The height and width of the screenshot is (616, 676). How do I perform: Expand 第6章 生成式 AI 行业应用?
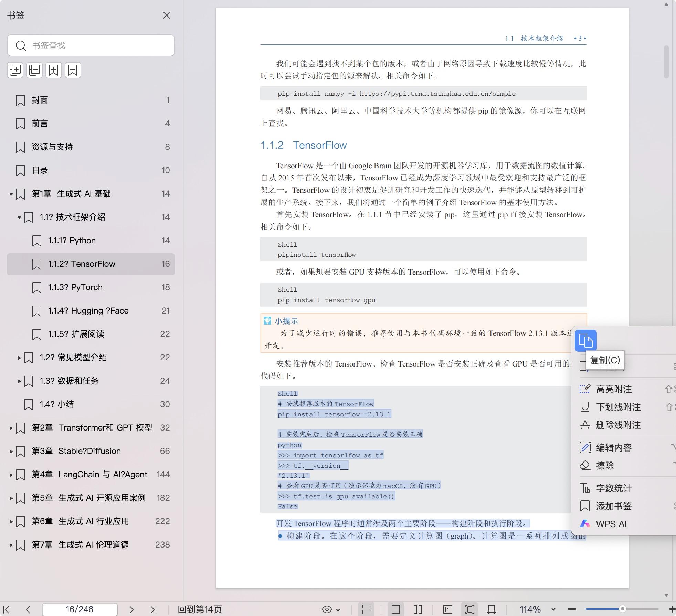(11, 522)
